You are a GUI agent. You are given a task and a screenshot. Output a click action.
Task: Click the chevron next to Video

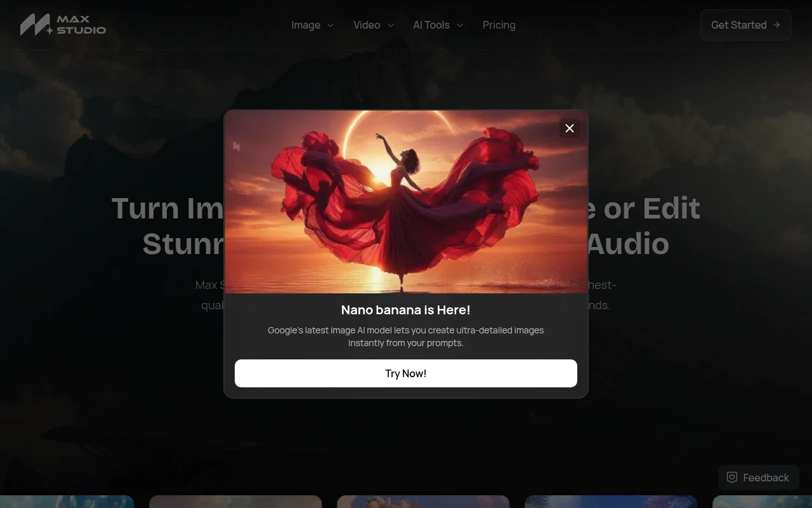tap(390, 25)
